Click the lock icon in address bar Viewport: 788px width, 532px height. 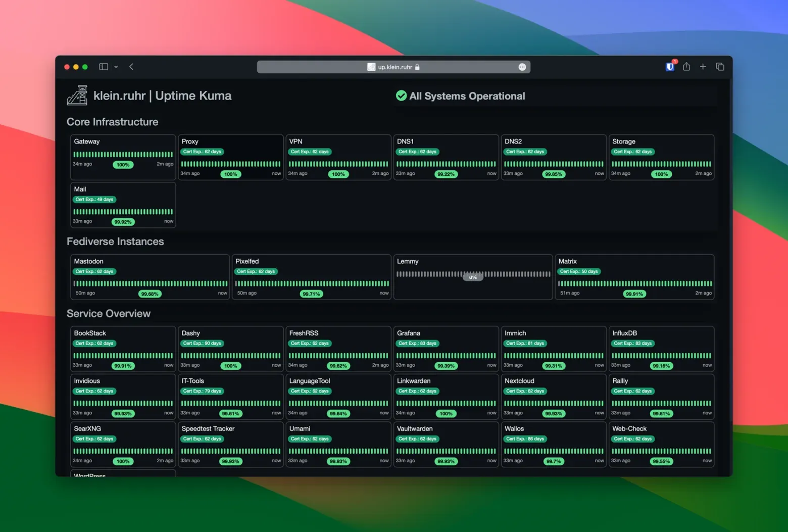coord(417,67)
